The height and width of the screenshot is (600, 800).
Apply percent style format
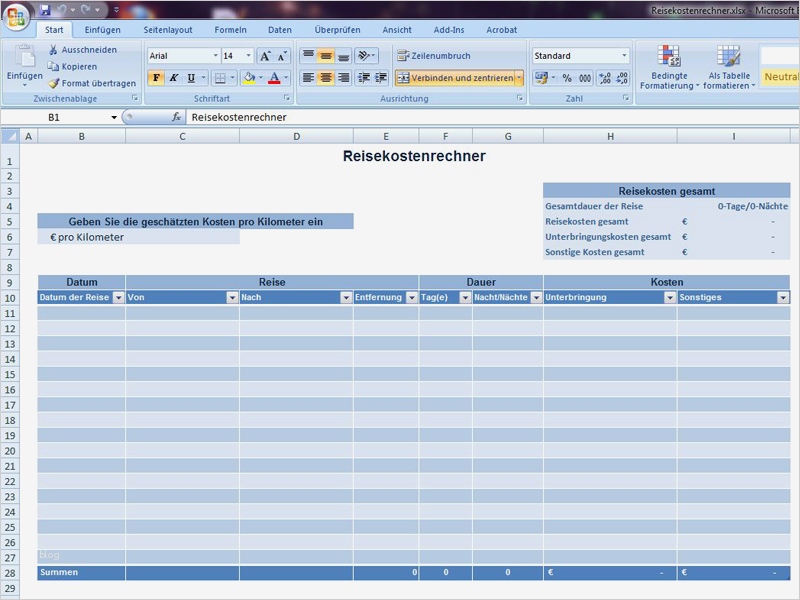(x=567, y=78)
